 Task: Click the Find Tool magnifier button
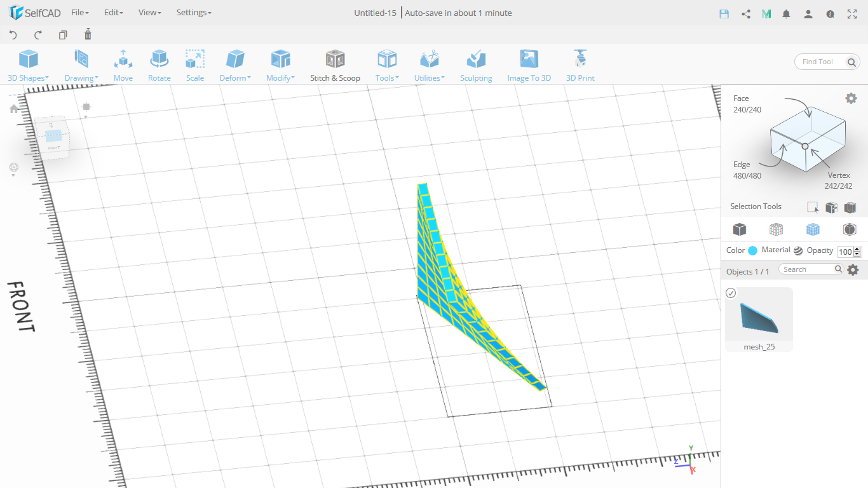pyautogui.click(x=852, y=62)
